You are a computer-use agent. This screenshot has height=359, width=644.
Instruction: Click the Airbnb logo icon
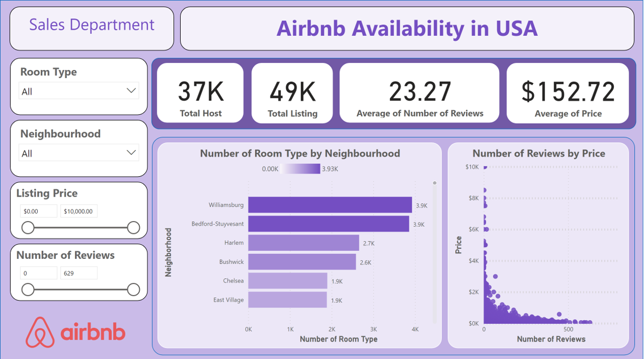(x=40, y=332)
